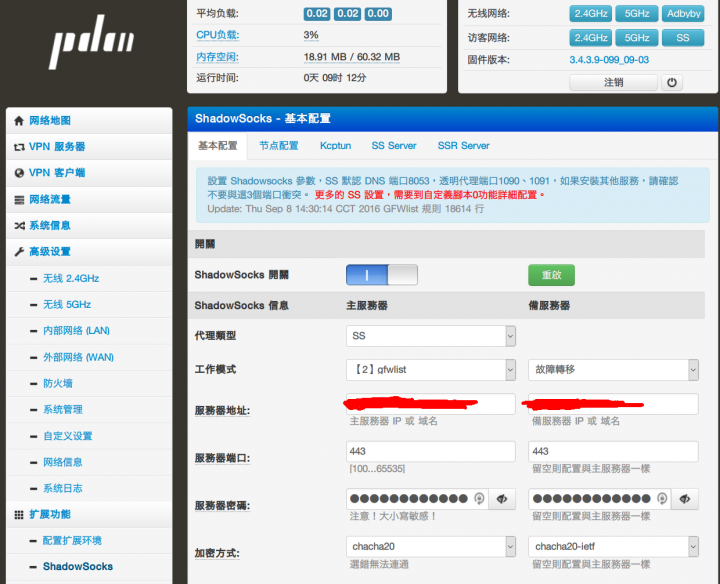
Task: Toggle the Adbyby badge
Action: [683, 14]
